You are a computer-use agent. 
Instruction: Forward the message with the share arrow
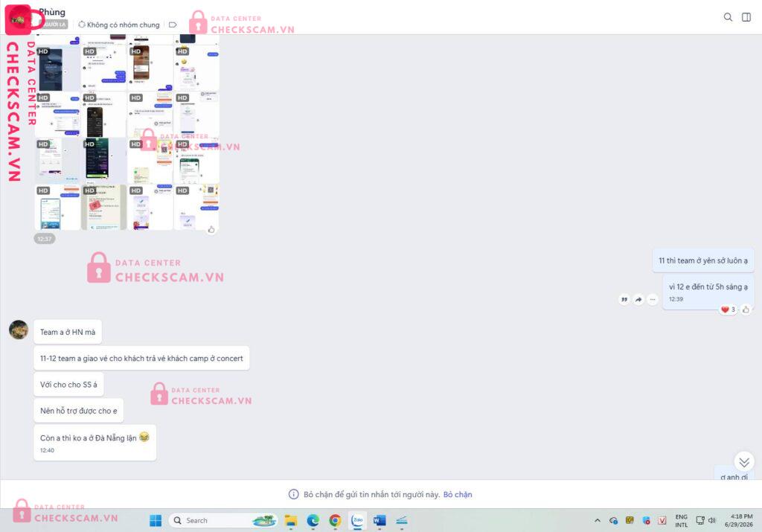(x=638, y=299)
